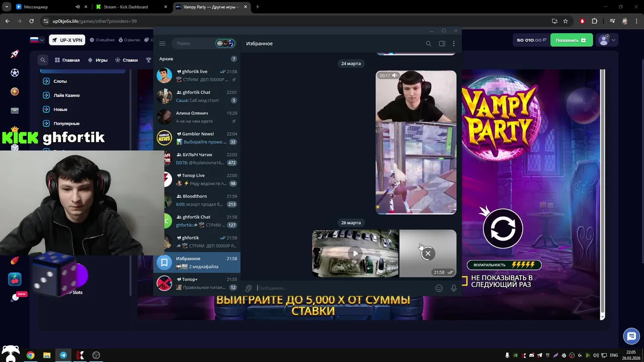Select the Избранное saved messages chat

point(197,262)
